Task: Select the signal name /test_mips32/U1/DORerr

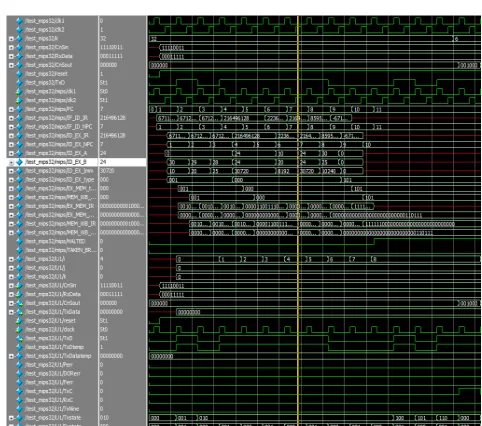Action: (x=53, y=374)
